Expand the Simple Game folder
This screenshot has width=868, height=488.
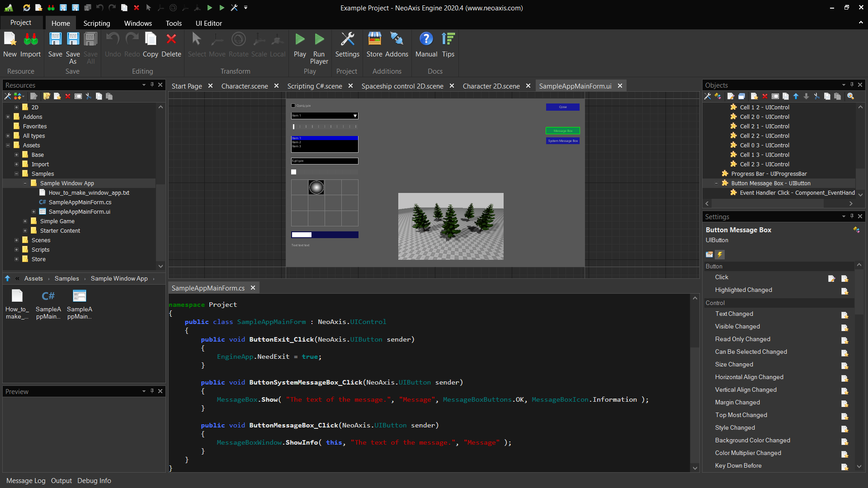pos(25,221)
